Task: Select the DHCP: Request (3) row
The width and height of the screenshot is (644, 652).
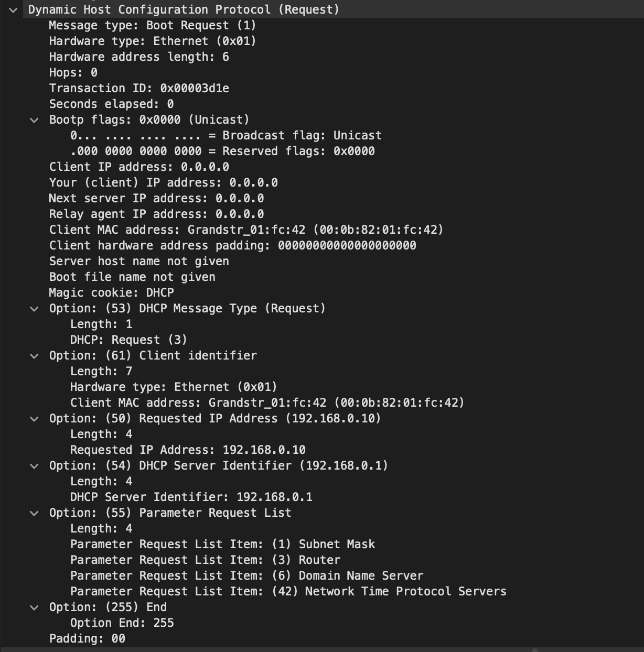Action: pos(128,340)
